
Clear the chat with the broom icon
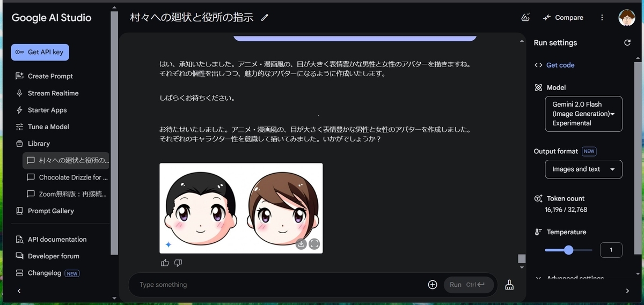tap(509, 285)
